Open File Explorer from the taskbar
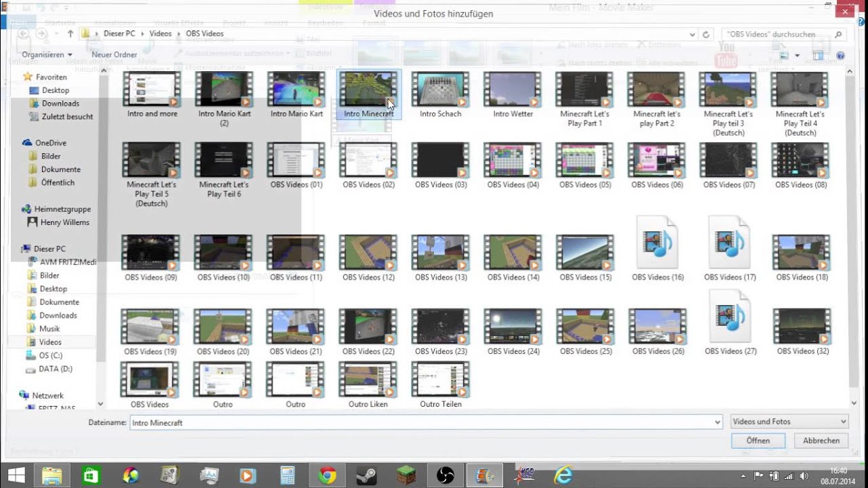The height and width of the screenshot is (488, 868). click(52, 476)
